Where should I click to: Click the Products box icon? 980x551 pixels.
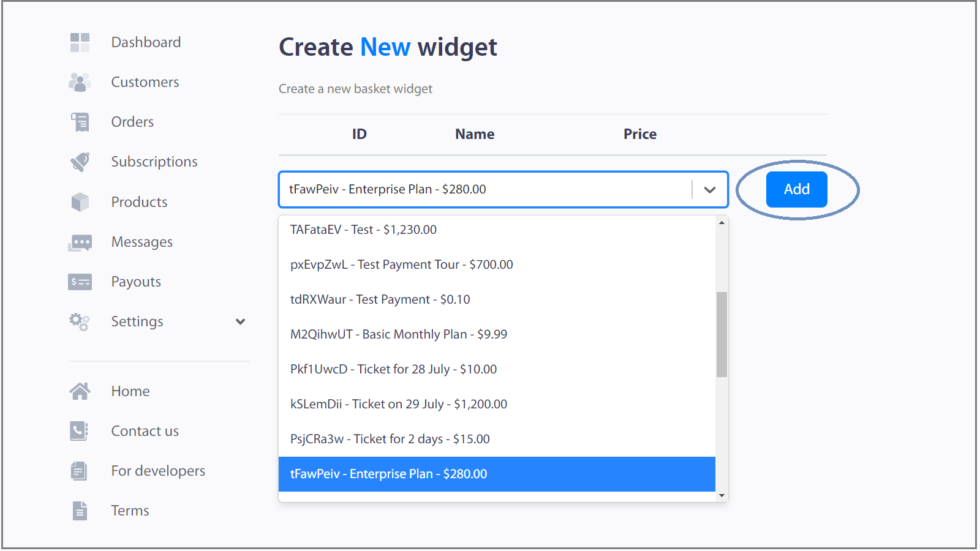coord(80,202)
